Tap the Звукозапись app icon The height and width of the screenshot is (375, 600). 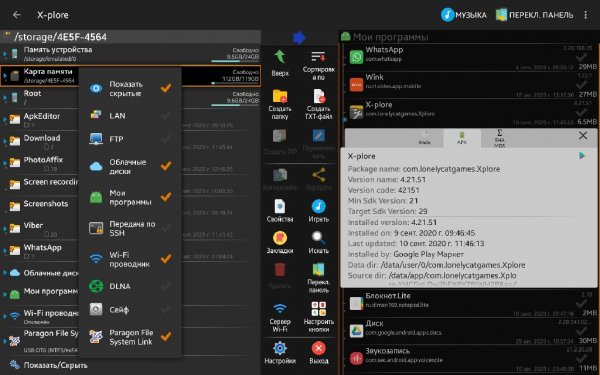pyautogui.click(x=356, y=358)
